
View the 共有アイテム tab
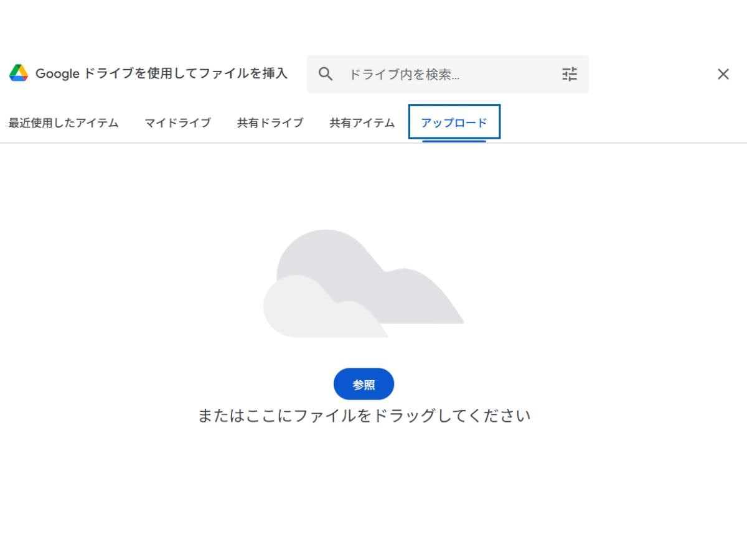(360, 123)
